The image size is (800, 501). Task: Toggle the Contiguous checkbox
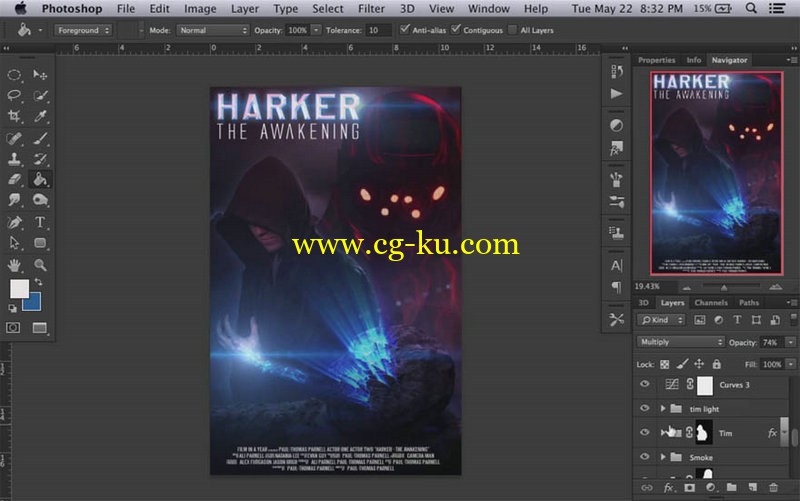456,29
